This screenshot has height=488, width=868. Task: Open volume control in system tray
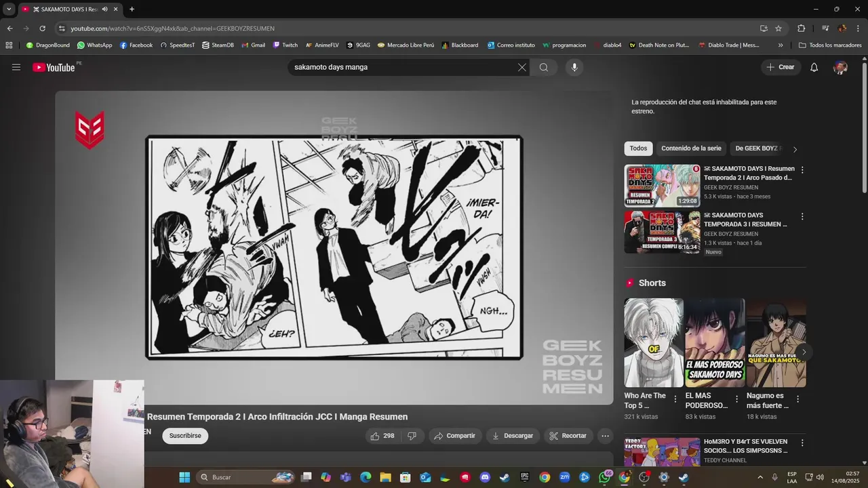pos(820,477)
